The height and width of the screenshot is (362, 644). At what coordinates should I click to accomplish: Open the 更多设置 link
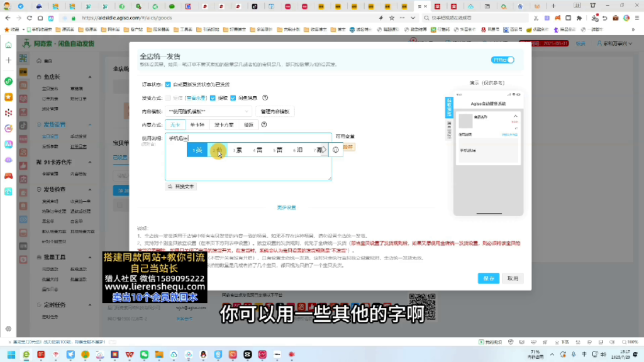(288, 207)
